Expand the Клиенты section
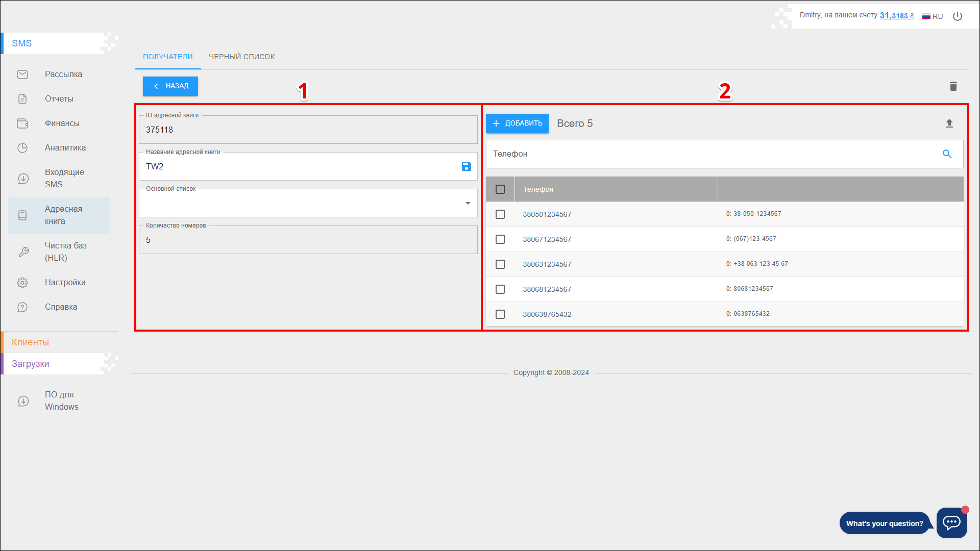This screenshot has height=551, width=980. pos(31,342)
